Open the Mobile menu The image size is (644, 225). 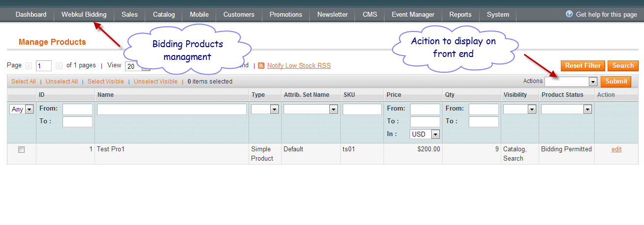click(199, 14)
